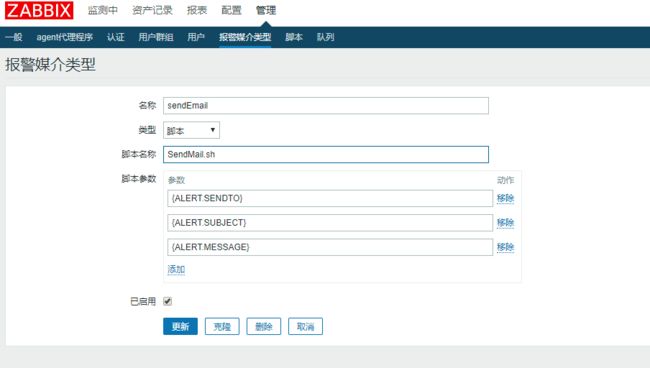Screen dimensions: 650x368
Task: Open the 报表 menu
Action: pyautogui.click(x=196, y=10)
